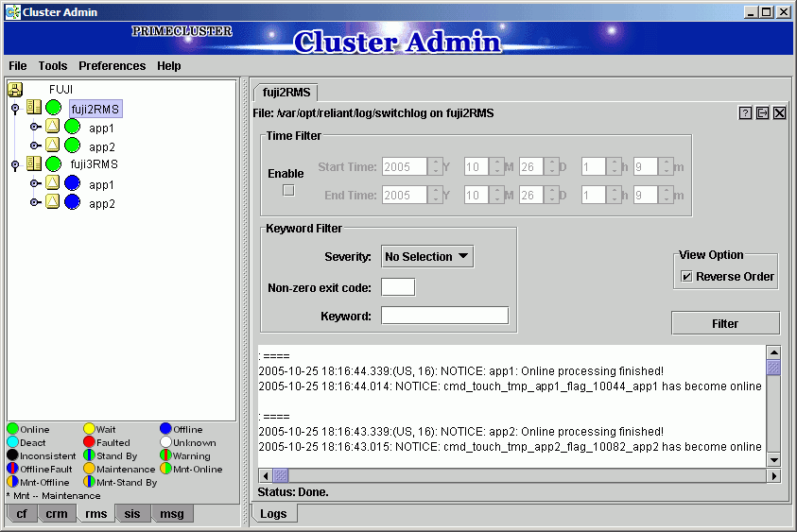Click the vertical scrollbar thumb in log

[x=773, y=368]
